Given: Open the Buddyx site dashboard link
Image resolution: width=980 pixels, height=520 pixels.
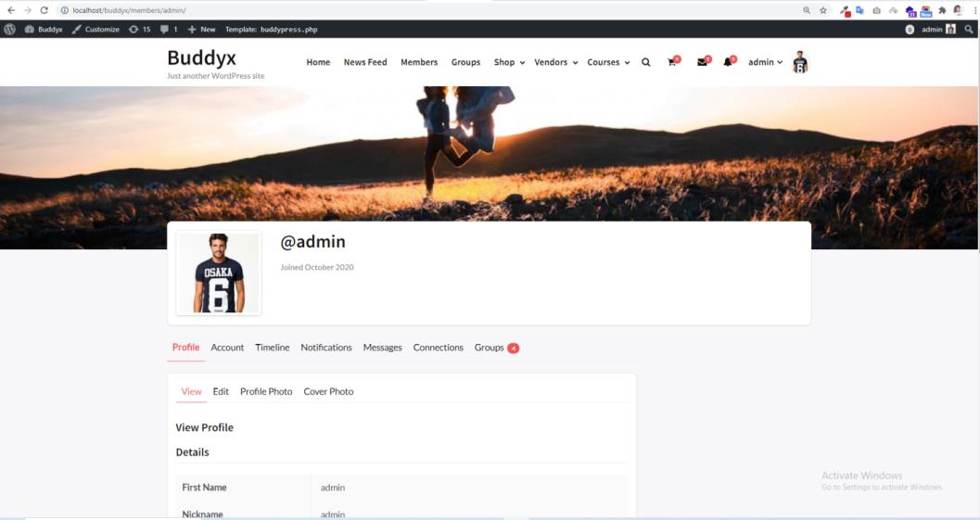Looking at the screenshot, I should tap(44, 29).
